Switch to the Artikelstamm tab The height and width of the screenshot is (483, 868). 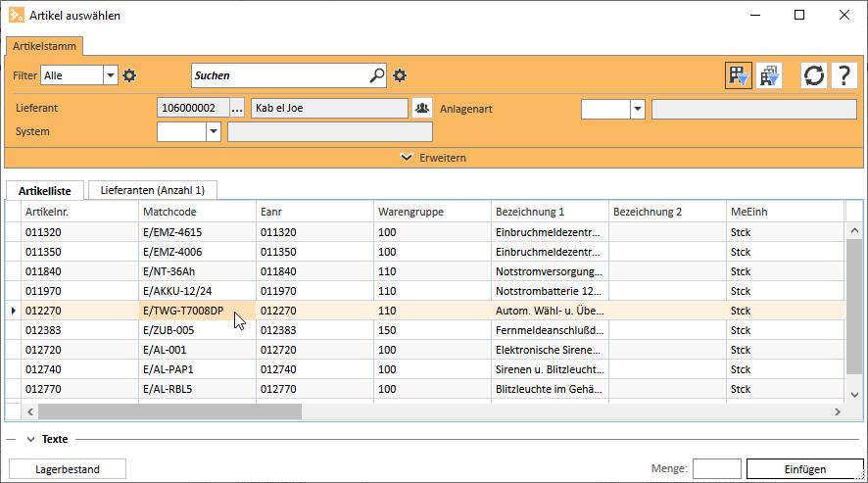tap(44, 46)
